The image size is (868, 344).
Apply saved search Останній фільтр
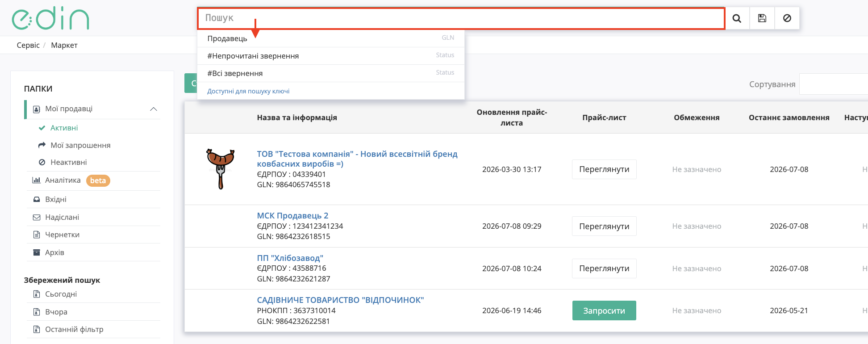tap(74, 329)
